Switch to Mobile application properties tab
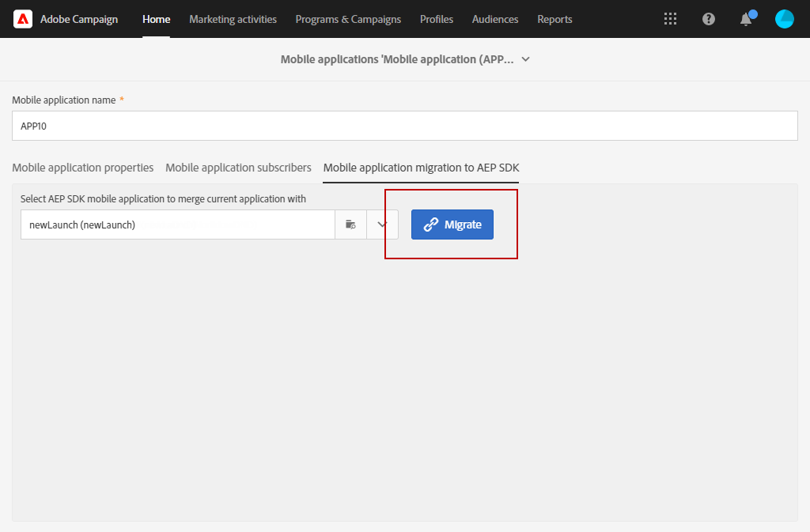This screenshot has width=810, height=532. tap(82, 168)
